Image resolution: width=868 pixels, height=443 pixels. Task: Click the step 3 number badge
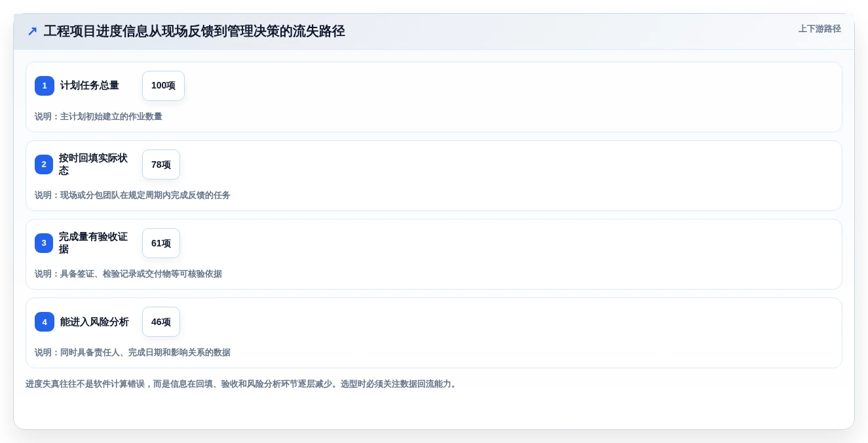pyautogui.click(x=44, y=243)
